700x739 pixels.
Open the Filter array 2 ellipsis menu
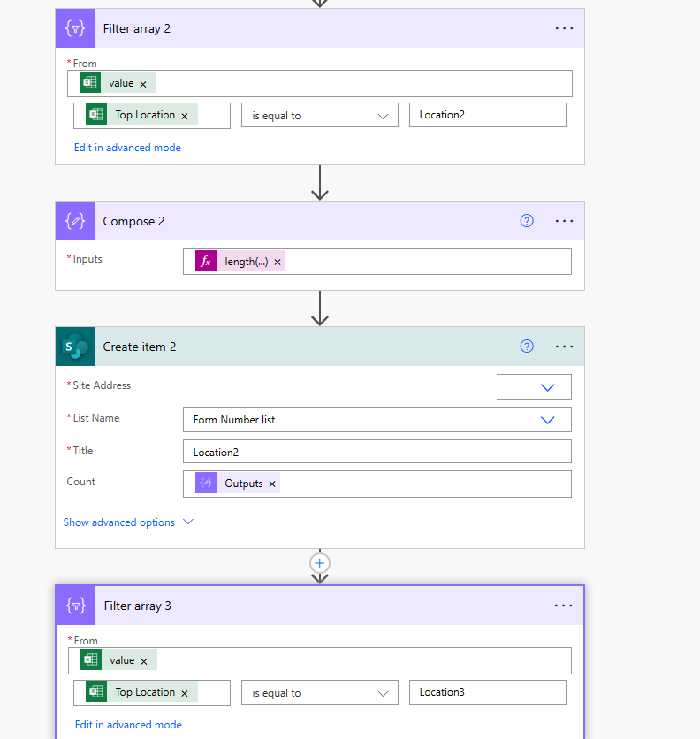pos(564,27)
